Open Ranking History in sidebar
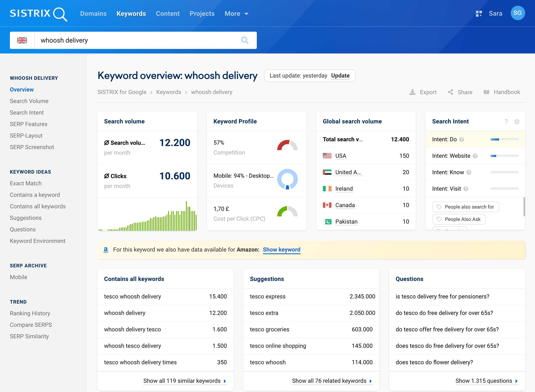The width and height of the screenshot is (535, 392). coord(30,313)
